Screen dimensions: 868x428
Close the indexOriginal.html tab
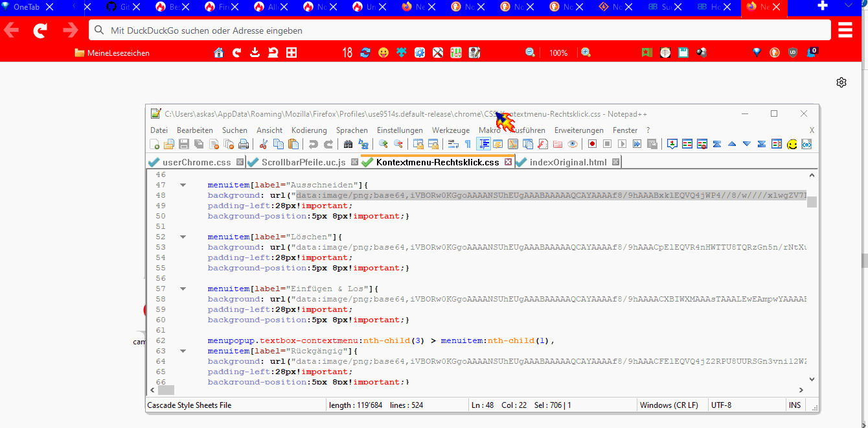(x=615, y=161)
